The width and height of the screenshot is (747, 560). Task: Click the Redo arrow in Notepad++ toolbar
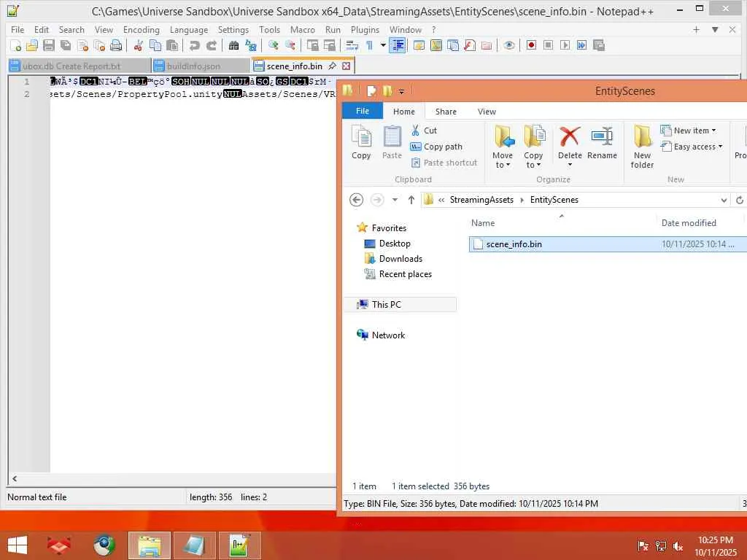click(x=211, y=45)
